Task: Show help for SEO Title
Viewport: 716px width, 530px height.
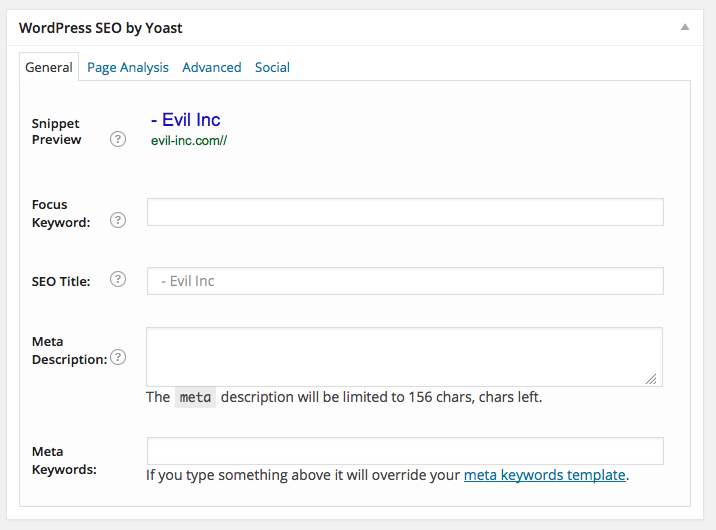Action: tap(118, 280)
